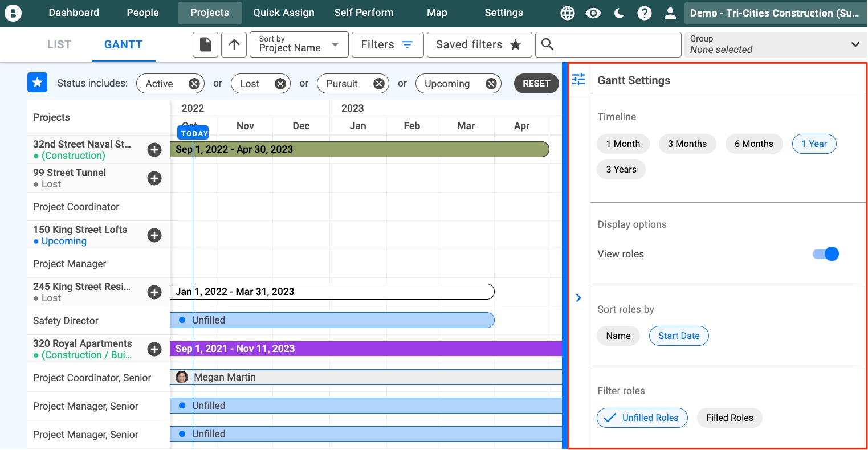This screenshot has height=450, width=868.
Task: Add role to 32nd Street Naval project
Action: pyautogui.click(x=154, y=150)
